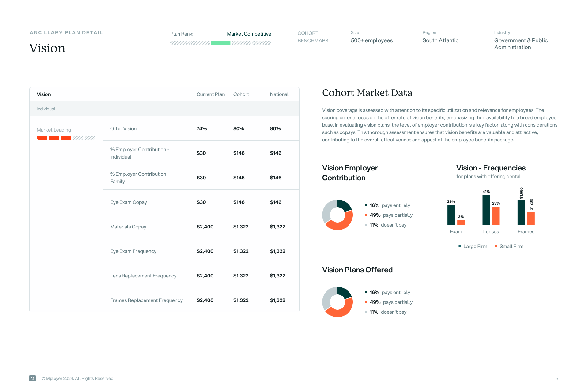
Task: Click the Exam large firm 29% bar
Action: click(451, 215)
